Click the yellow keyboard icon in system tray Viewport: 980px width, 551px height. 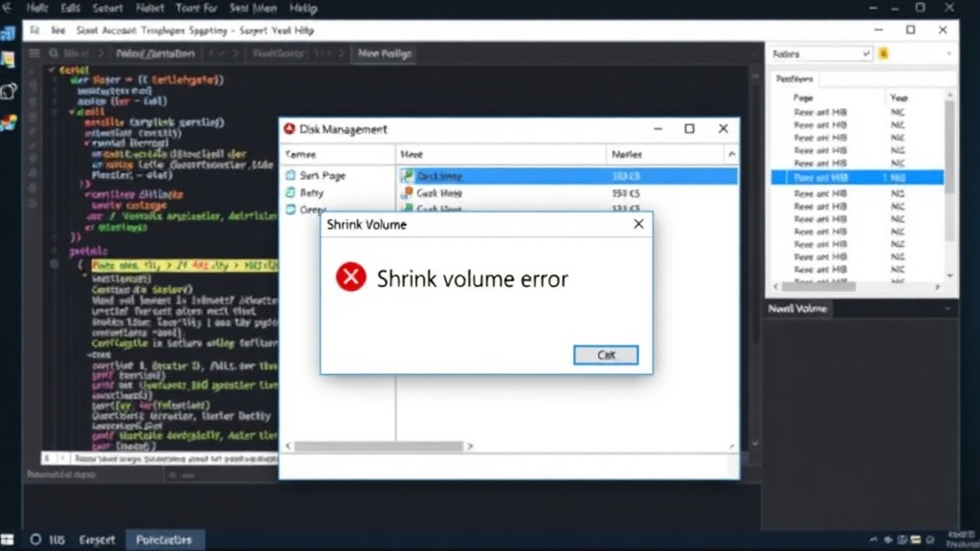click(x=916, y=540)
